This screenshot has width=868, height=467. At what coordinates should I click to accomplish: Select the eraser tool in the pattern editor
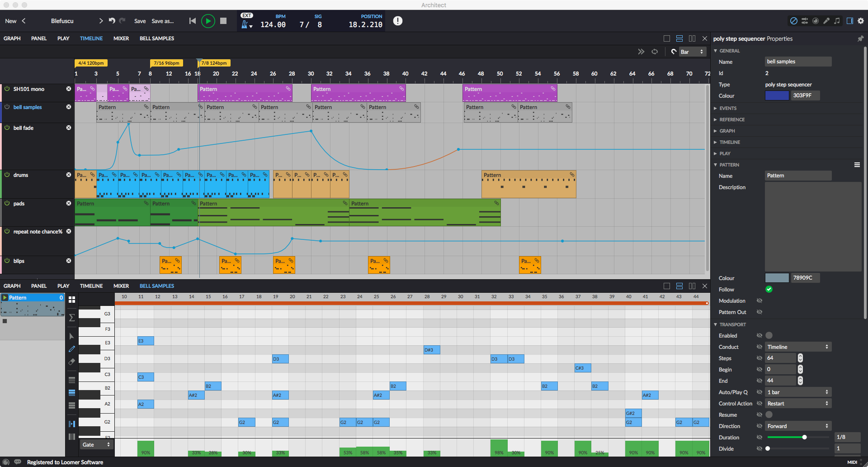click(72, 362)
